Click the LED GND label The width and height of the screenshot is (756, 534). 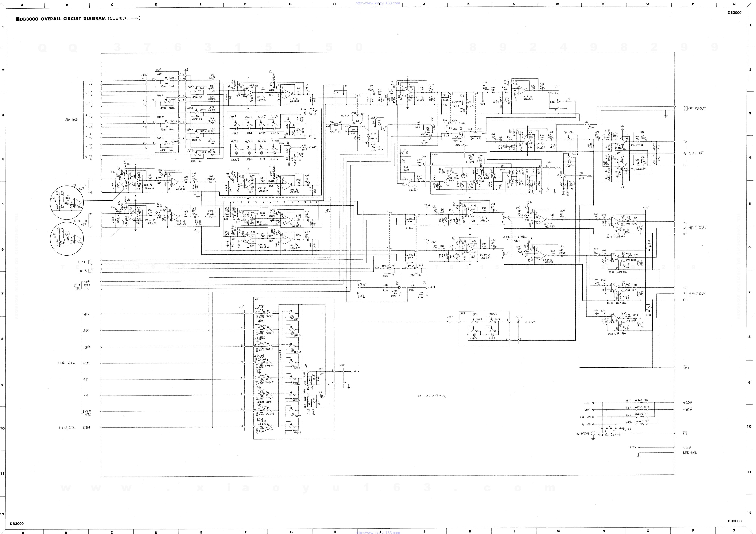point(690,453)
